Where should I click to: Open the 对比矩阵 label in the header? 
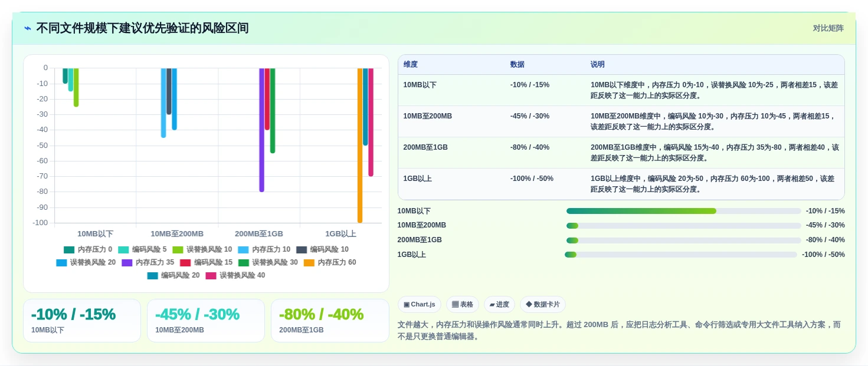[828, 28]
